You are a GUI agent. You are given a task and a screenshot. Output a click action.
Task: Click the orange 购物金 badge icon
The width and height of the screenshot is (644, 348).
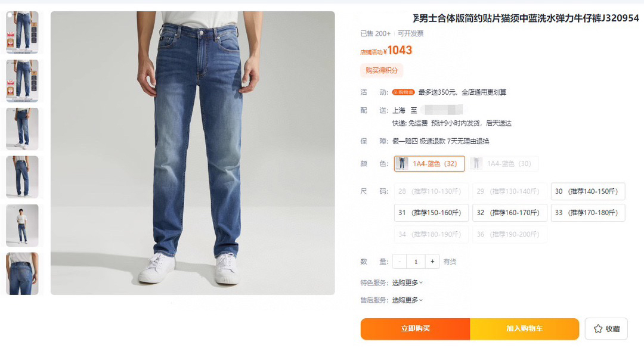[403, 92]
